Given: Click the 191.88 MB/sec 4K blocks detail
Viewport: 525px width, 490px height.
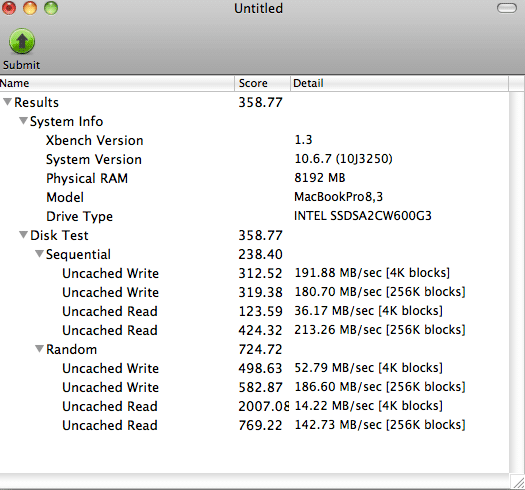Looking at the screenshot, I should click(x=372, y=273).
